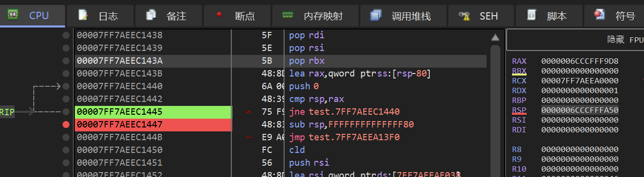Click the R9 register name

(516, 159)
